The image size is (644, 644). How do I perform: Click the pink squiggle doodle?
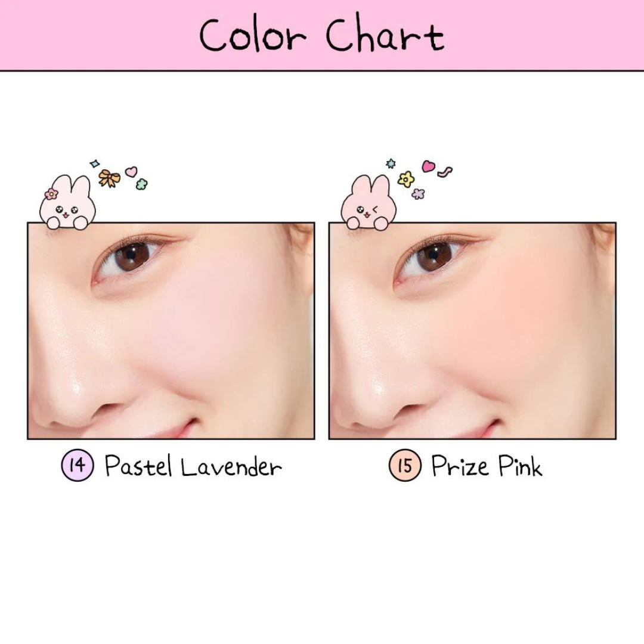click(x=445, y=172)
